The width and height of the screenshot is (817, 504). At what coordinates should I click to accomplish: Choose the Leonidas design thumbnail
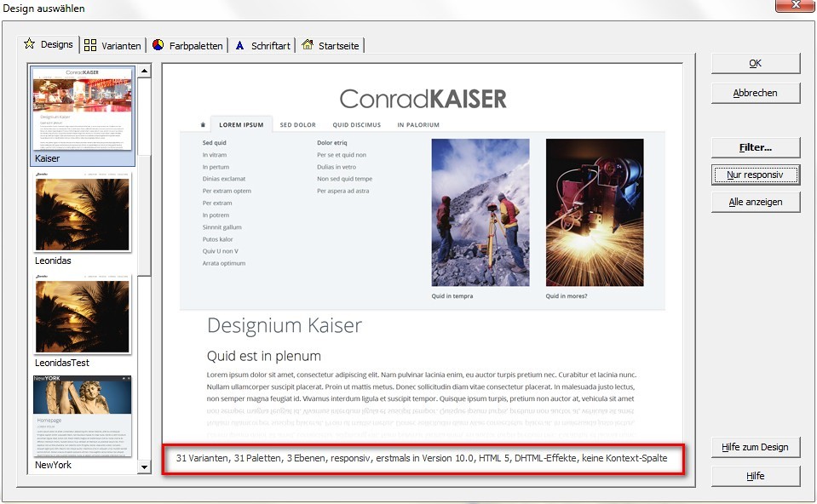pos(83,213)
